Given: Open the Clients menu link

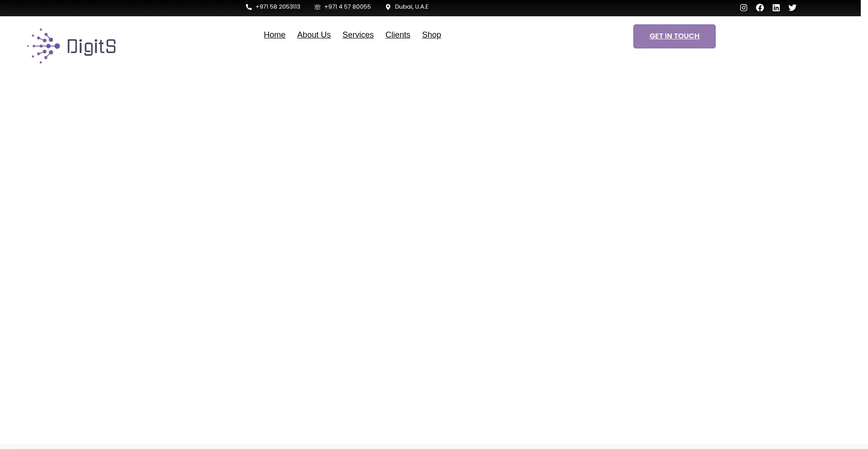Looking at the screenshot, I should (397, 35).
